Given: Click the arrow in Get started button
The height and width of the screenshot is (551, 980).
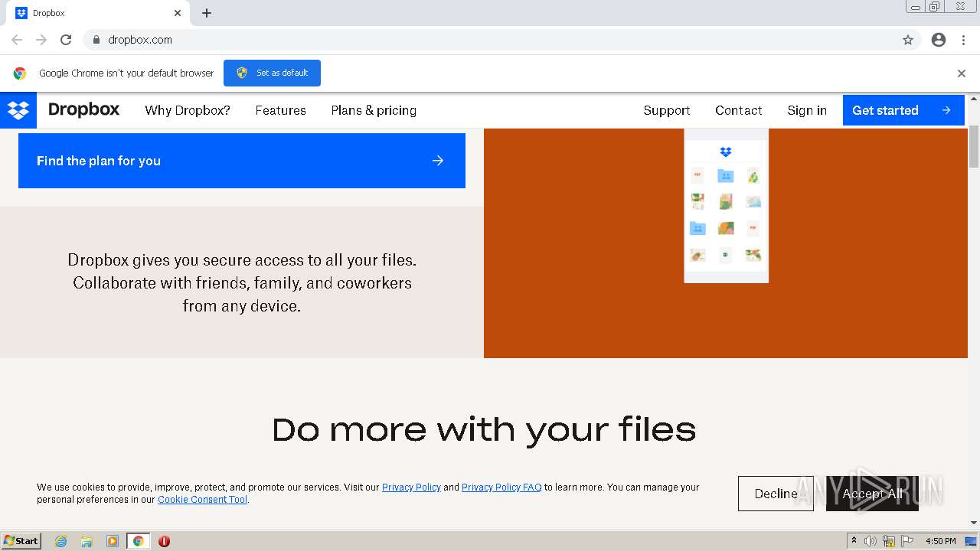Looking at the screenshot, I should pyautogui.click(x=946, y=110).
